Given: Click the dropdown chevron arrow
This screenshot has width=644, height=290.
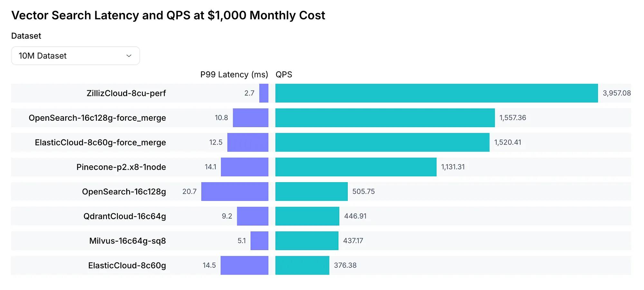Looking at the screenshot, I should point(129,56).
